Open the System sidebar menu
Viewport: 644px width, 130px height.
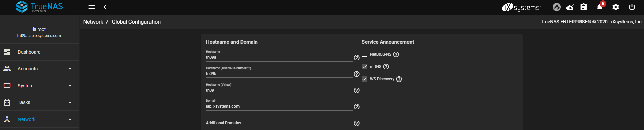[x=40, y=86]
